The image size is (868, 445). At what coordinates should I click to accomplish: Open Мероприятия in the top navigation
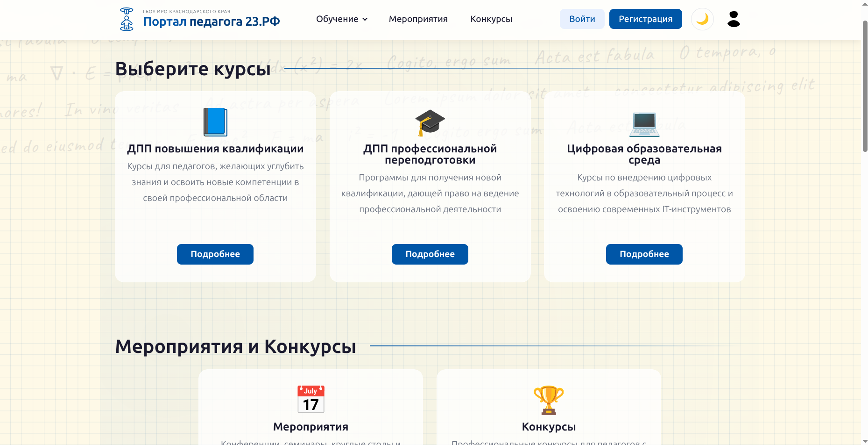coord(418,19)
